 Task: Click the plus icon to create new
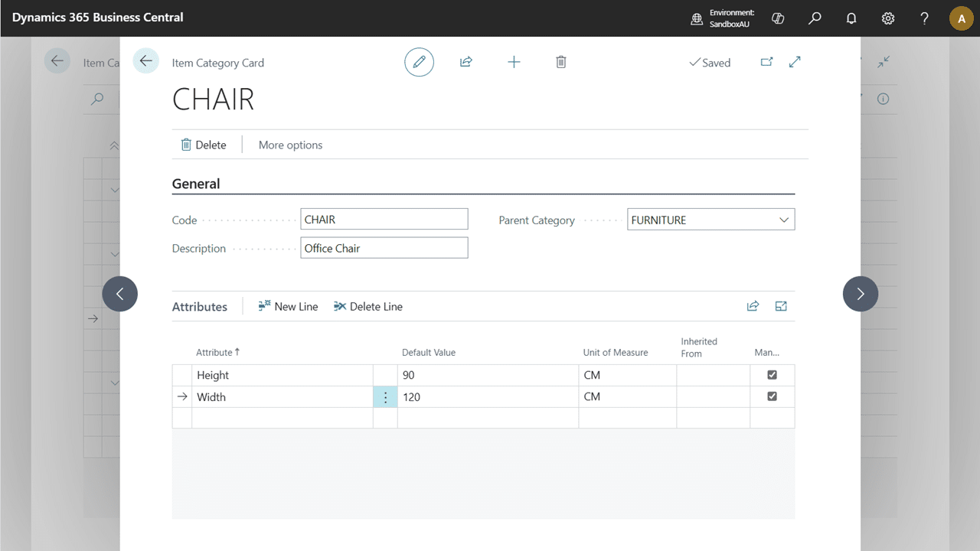point(514,62)
